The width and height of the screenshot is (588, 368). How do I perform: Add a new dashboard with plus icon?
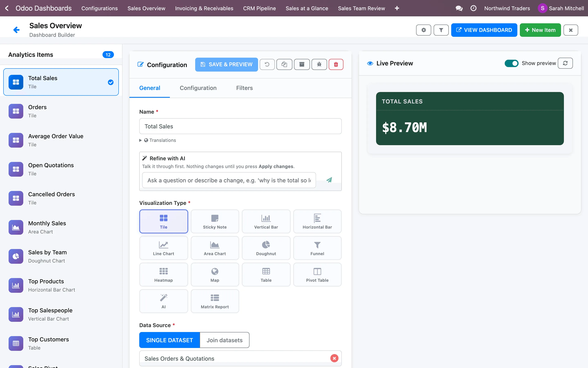[x=397, y=8]
